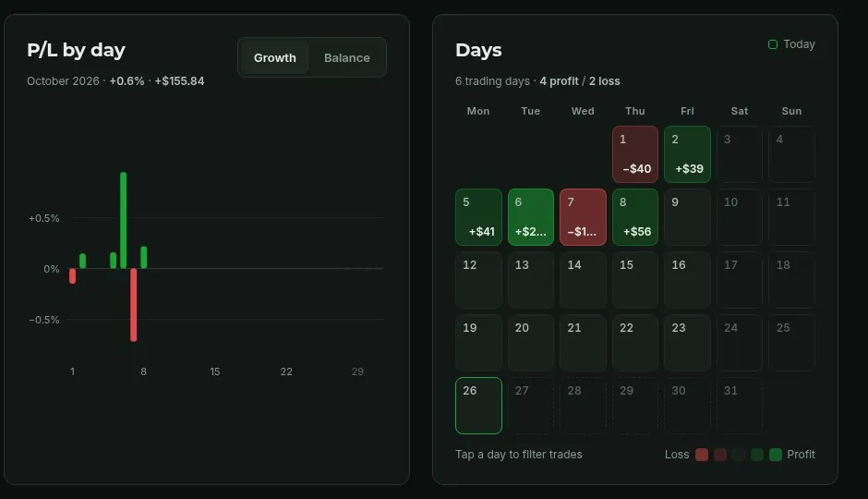Screen dimensions: 868x499
Task: Select day 20 in calendar
Action: (530, 343)
